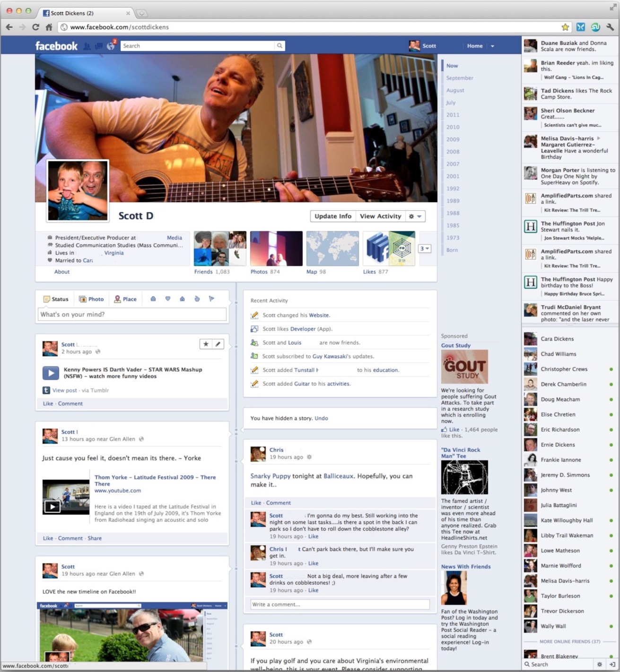Click the facebook logo
This screenshot has width=620, height=672.
[56, 46]
